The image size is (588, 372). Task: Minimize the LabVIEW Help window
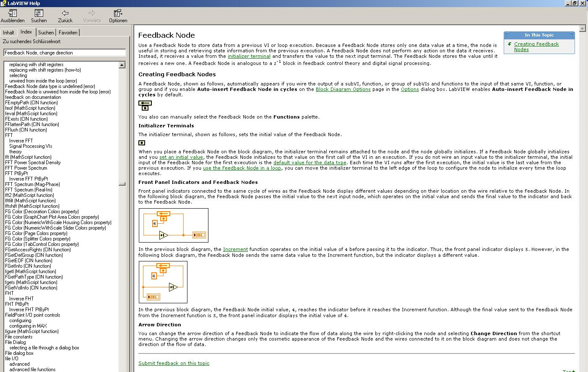point(568,3)
